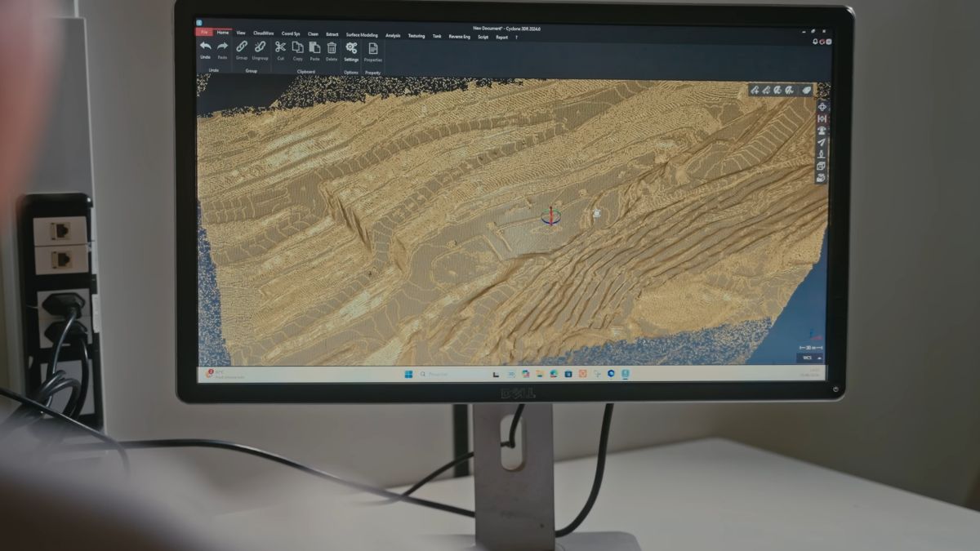This screenshot has width=980, height=551.
Task: Click the Copy icon in Clipboard
Action: click(x=297, y=47)
